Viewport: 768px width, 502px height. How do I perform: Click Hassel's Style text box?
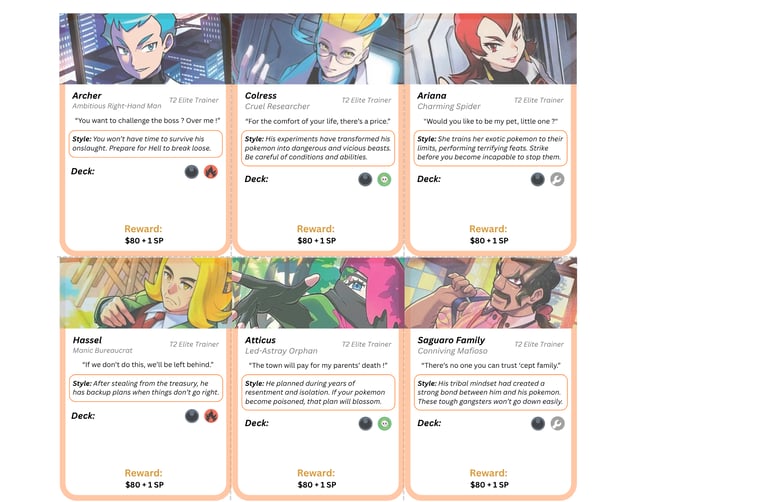[145, 388]
